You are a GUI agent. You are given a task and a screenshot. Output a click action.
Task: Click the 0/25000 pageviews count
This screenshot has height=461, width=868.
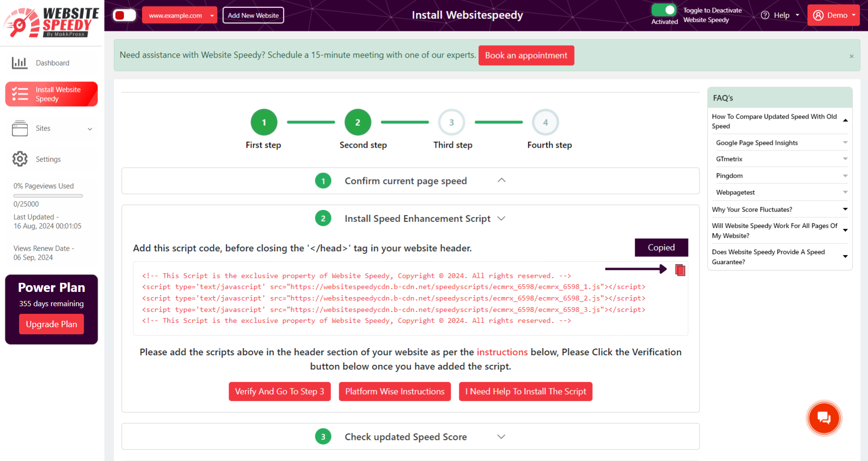26,204
